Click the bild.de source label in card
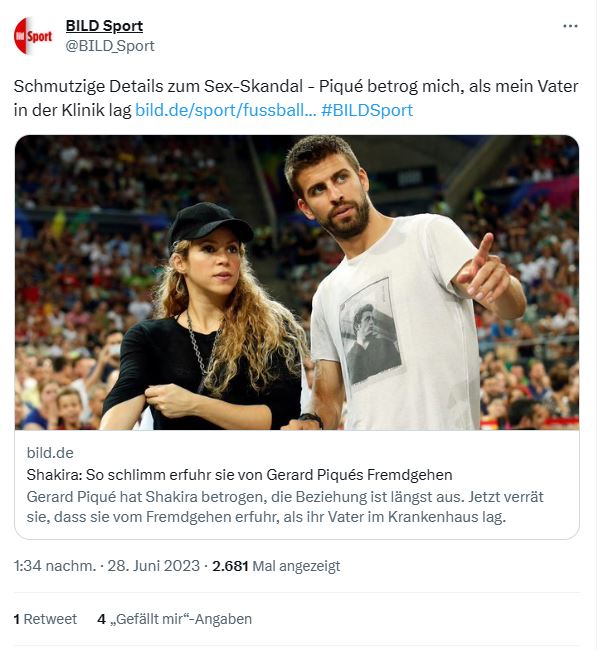The width and height of the screenshot is (600, 651). [50, 453]
